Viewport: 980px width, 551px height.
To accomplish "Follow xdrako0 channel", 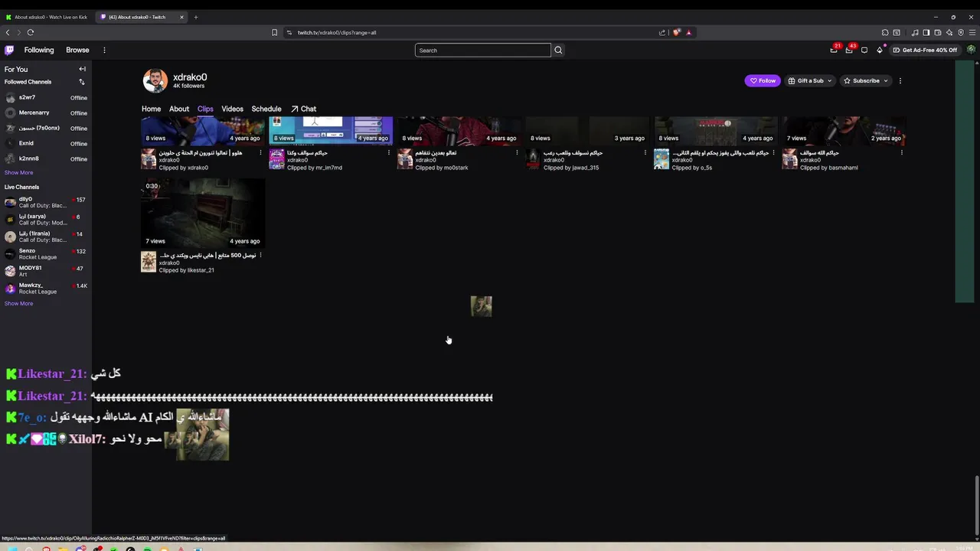I will [x=763, y=80].
